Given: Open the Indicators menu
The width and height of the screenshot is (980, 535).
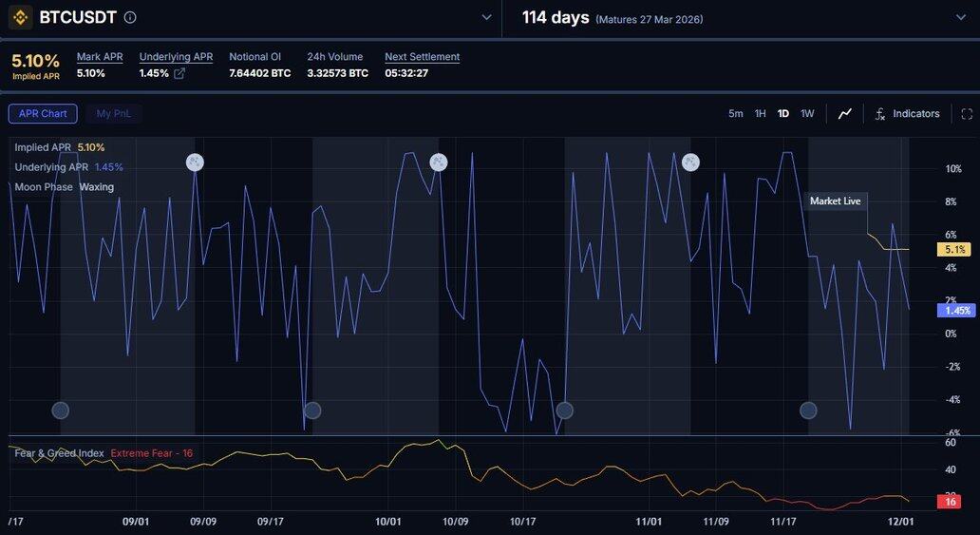Looking at the screenshot, I should (907, 114).
